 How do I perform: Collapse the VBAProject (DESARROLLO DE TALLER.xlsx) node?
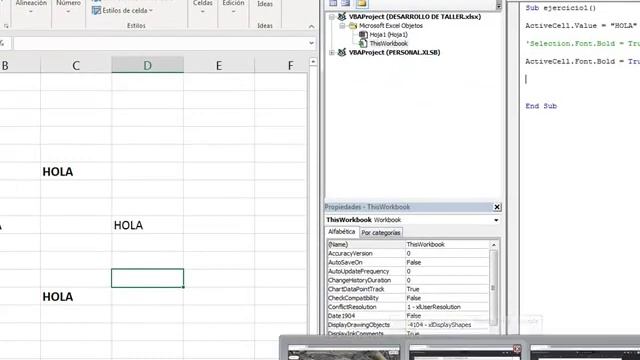[332, 17]
